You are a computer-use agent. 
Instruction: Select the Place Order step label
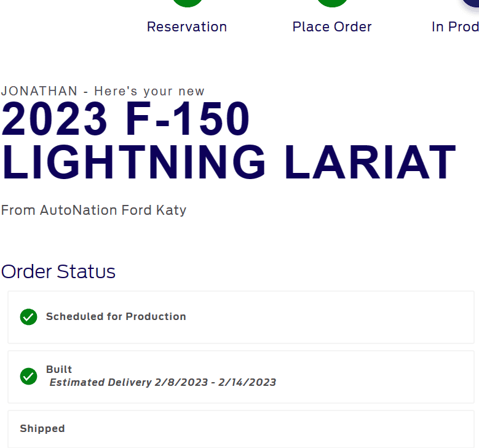pos(332,27)
